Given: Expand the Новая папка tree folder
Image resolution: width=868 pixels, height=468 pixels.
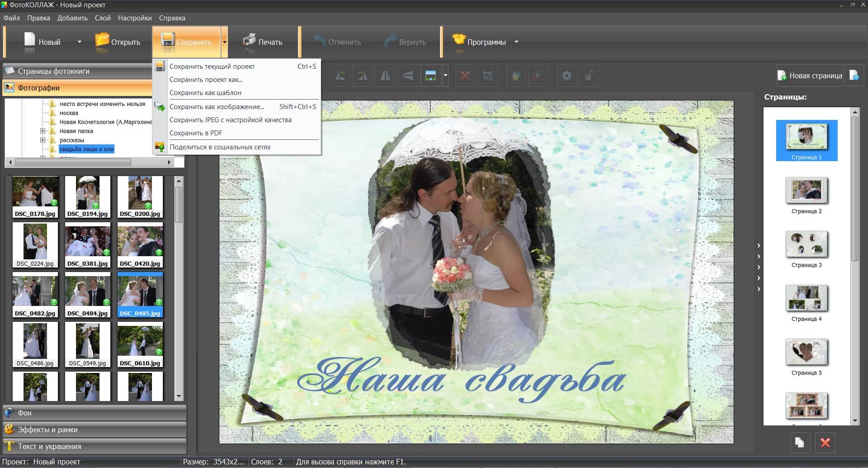Looking at the screenshot, I should point(43,131).
